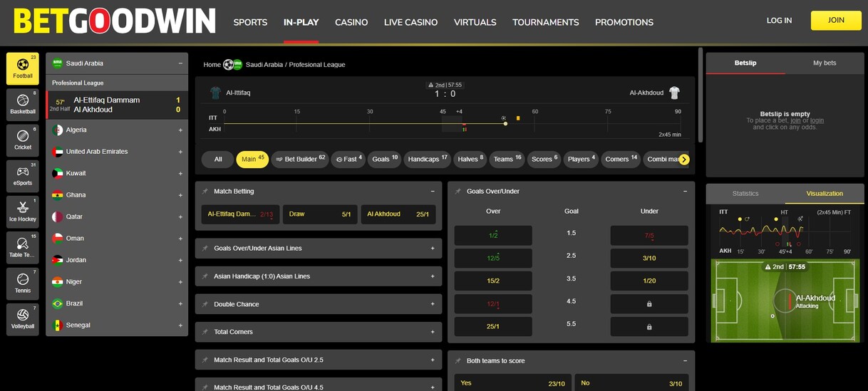868x391 pixels.
Task: Open the Tennis sport icon
Action: (23, 283)
